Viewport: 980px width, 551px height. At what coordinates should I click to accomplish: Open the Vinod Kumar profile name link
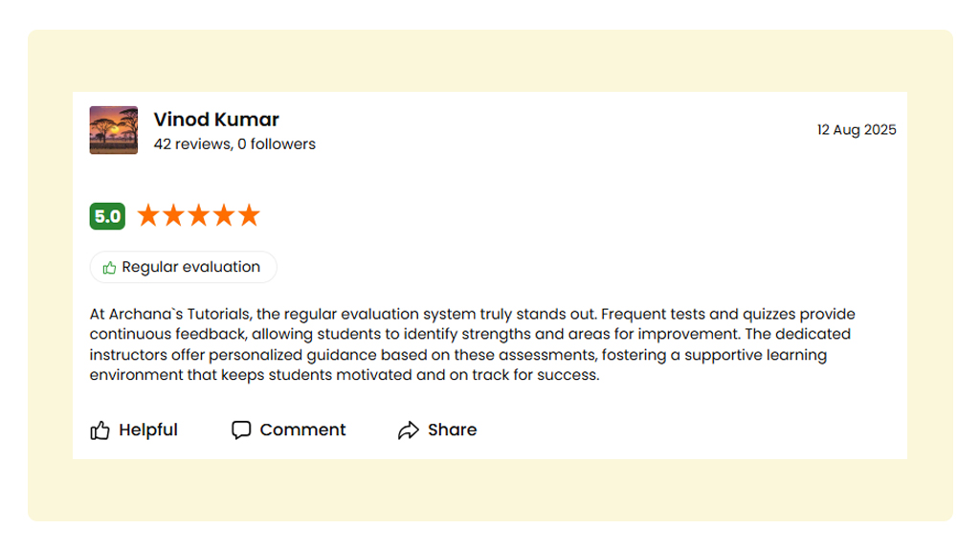pyautogui.click(x=216, y=120)
